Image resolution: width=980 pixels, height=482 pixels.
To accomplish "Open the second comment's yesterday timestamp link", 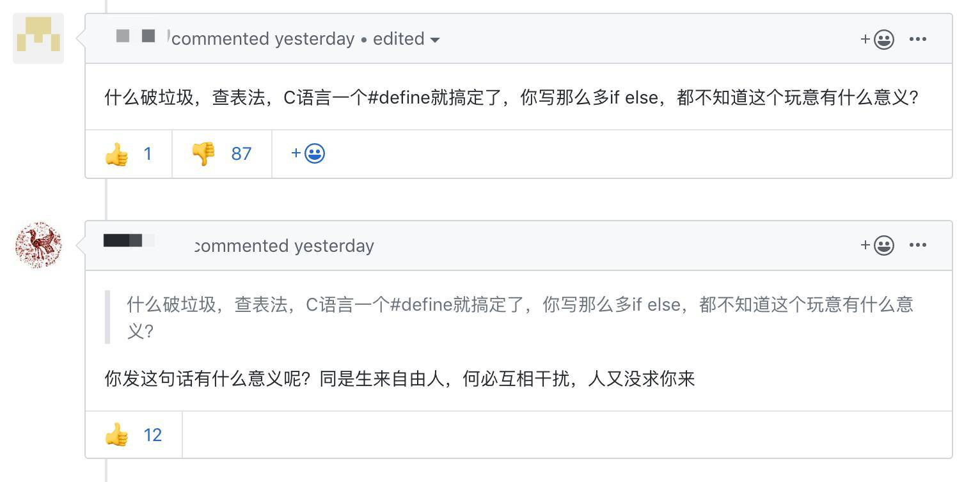I will tap(334, 246).
